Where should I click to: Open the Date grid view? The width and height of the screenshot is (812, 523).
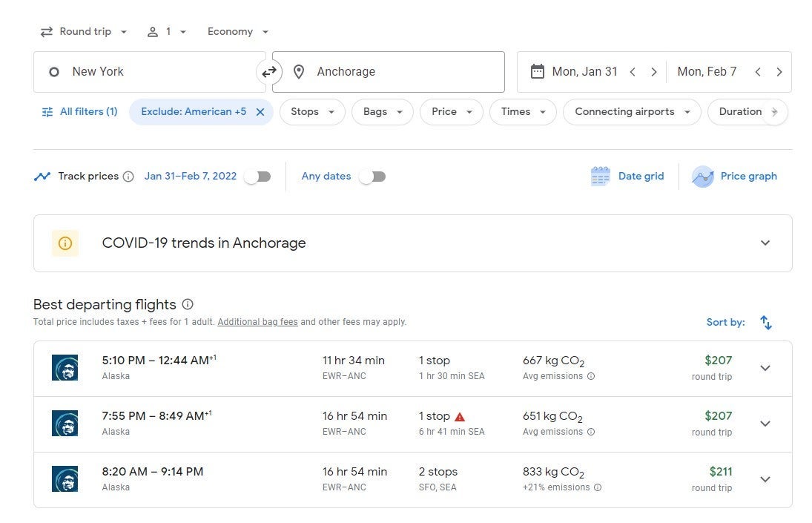tap(627, 177)
